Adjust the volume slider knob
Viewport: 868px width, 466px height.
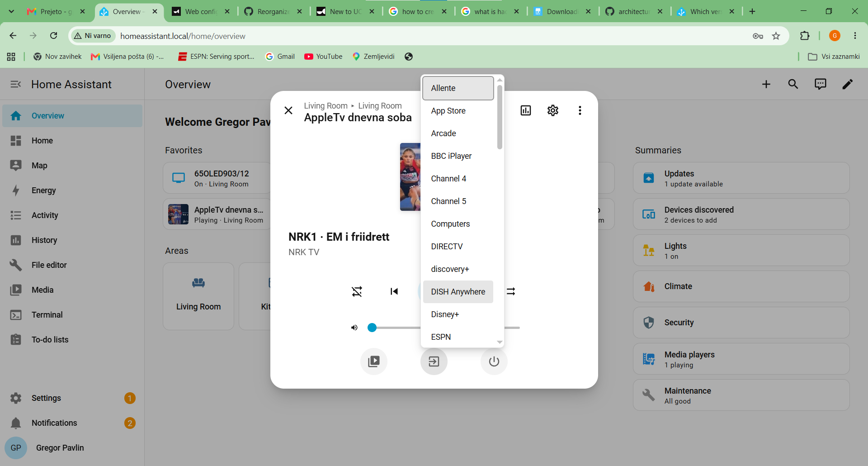coord(372,328)
